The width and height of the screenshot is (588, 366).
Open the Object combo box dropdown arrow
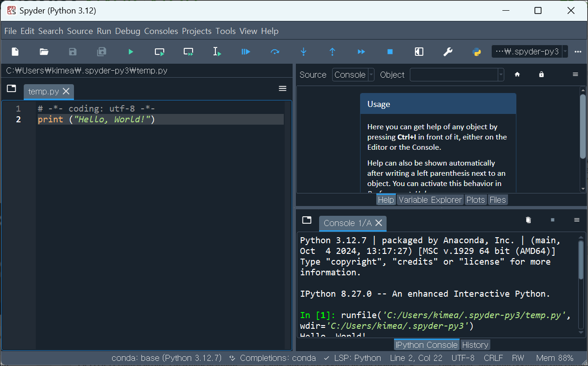point(501,75)
